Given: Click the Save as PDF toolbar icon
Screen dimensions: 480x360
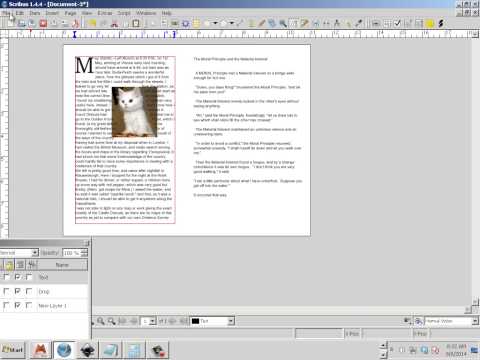Looking at the screenshot, I should click(76, 23).
